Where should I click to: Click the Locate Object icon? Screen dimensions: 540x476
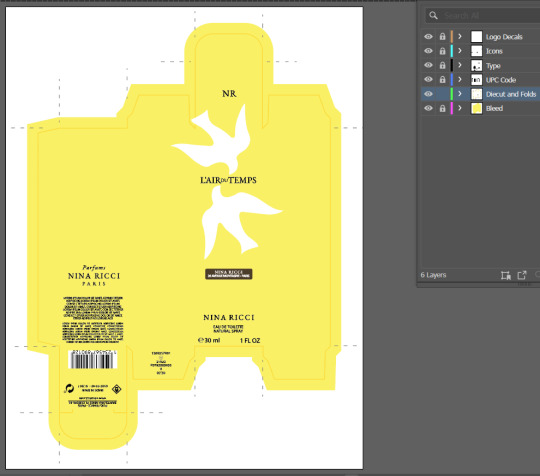pos(506,275)
